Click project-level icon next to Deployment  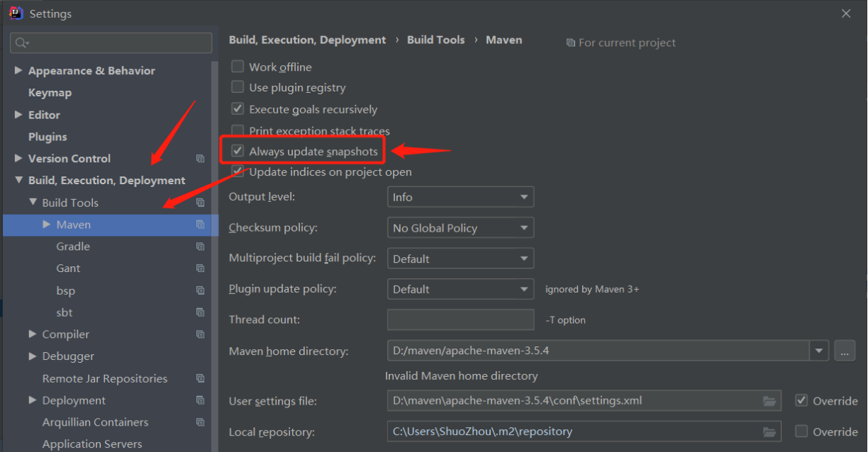pyautogui.click(x=200, y=400)
